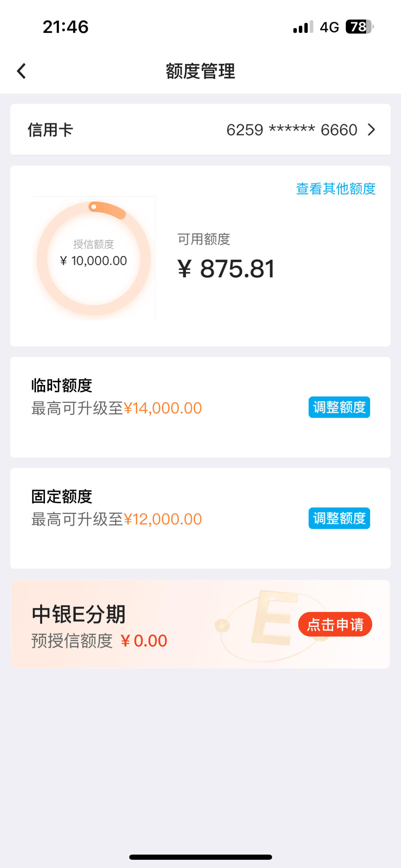
Task: Open the 查看其他额度 link
Action: [336, 189]
